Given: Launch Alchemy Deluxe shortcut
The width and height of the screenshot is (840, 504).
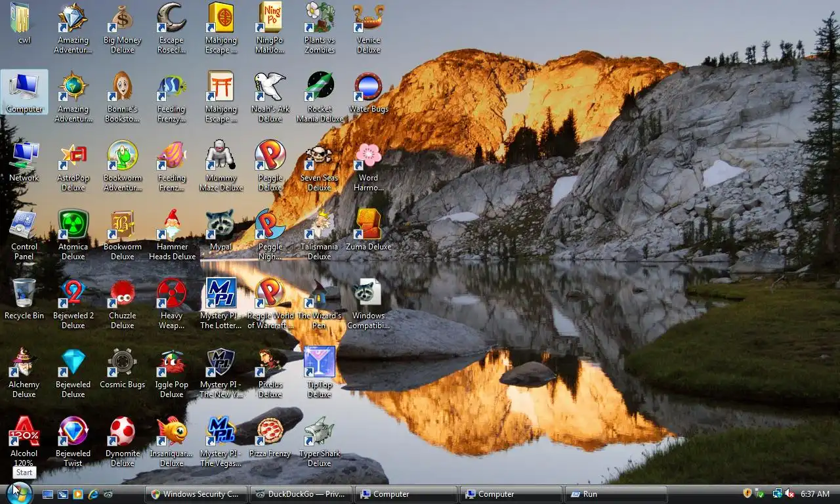Looking at the screenshot, I should 24,373.
